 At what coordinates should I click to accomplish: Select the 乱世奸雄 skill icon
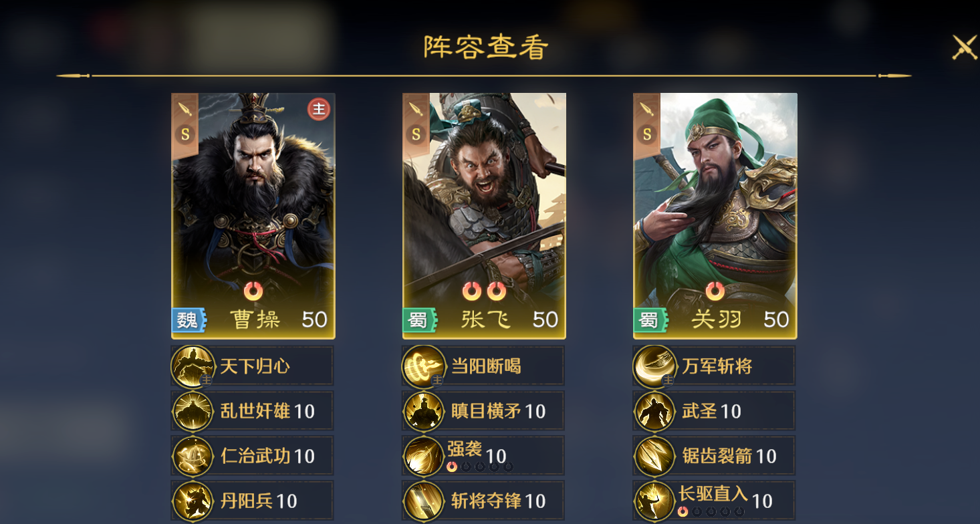pos(193,411)
